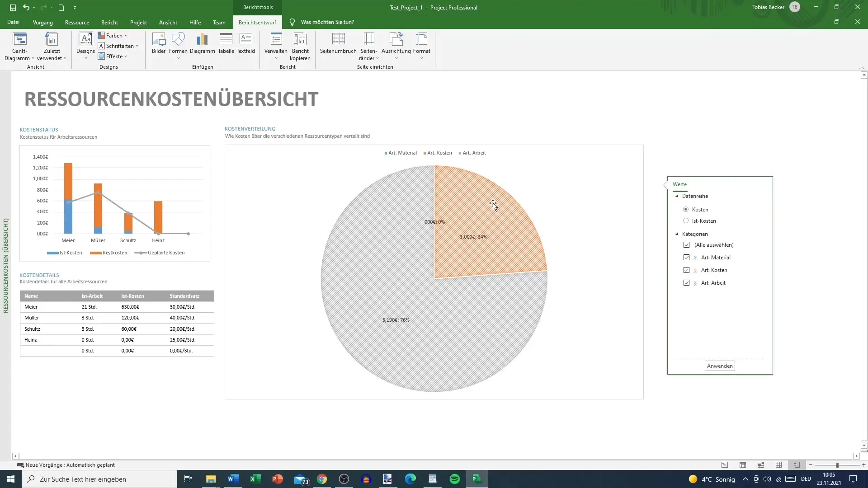Switch to the Projekt tab
868x488 pixels.
pos(138,22)
